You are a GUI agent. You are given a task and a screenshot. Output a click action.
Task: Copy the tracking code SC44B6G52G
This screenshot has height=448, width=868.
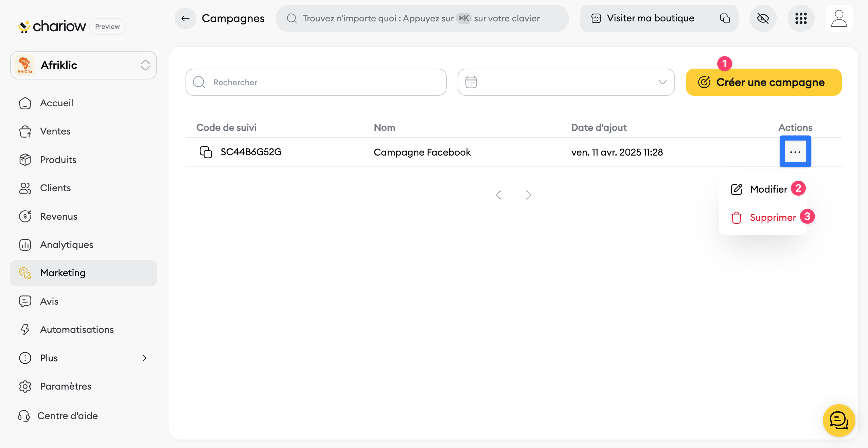point(206,152)
